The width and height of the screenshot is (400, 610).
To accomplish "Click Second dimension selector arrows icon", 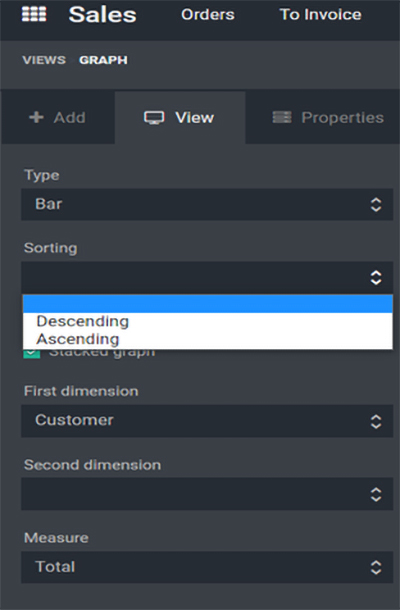I will 375,494.
